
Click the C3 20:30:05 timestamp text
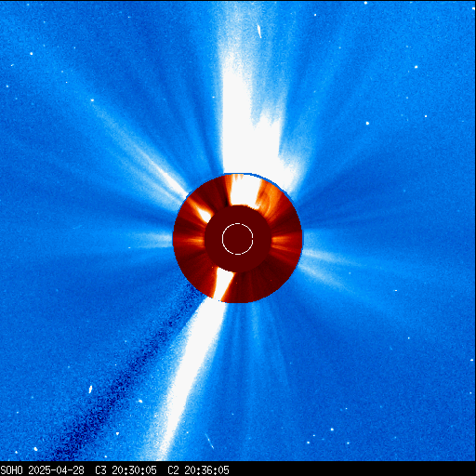pyautogui.click(x=126, y=470)
